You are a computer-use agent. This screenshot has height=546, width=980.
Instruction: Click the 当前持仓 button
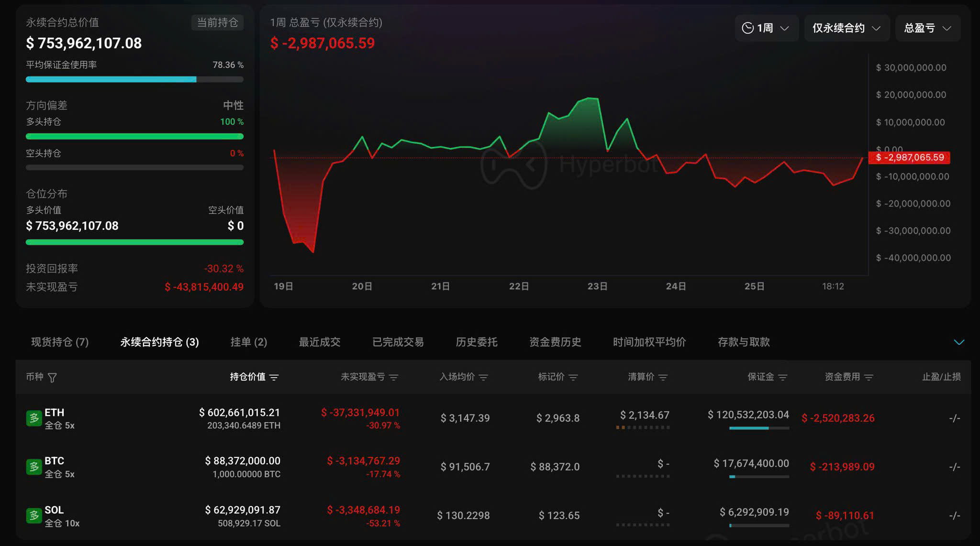tap(217, 22)
